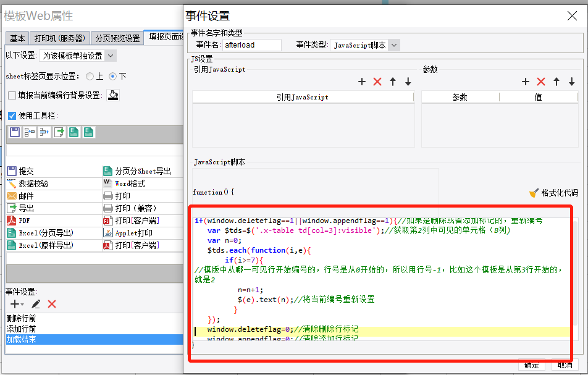Open the 事件类型 JavaScript脚本 dropdown

pyautogui.click(x=394, y=45)
